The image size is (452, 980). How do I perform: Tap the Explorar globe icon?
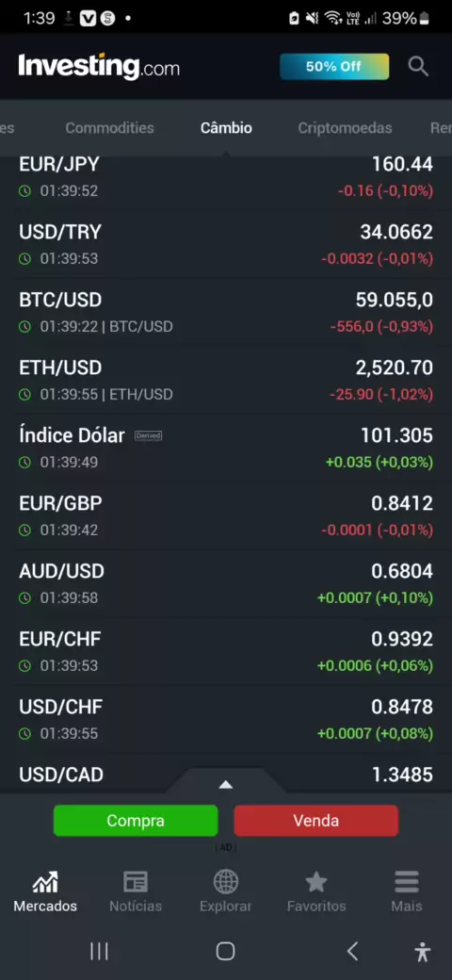coord(225,882)
